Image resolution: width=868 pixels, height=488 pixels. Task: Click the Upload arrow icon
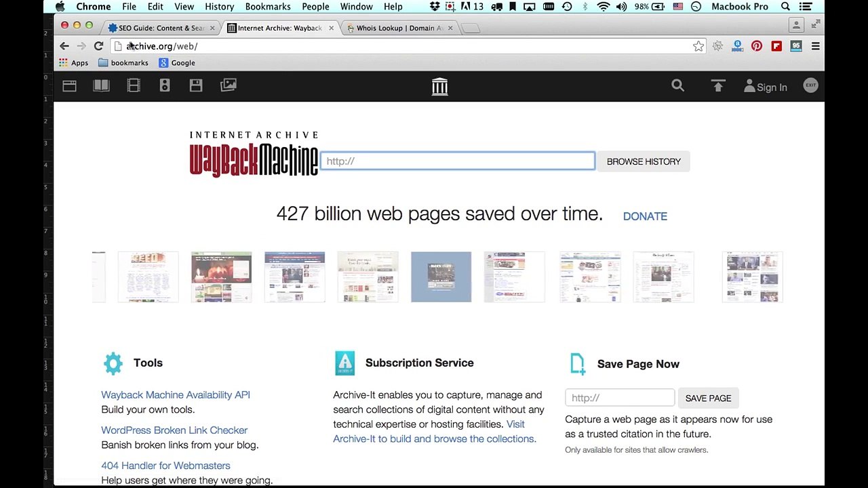718,85
